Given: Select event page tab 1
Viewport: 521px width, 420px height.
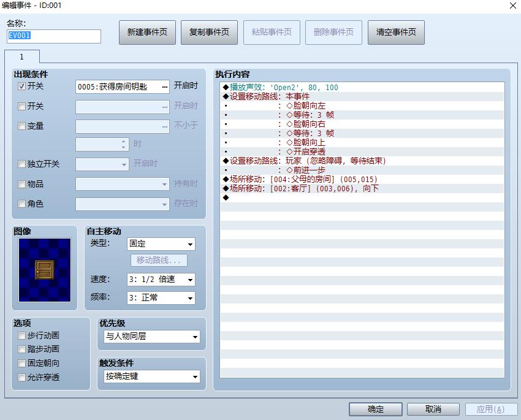Looking at the screenshot, I should point(22,56).
